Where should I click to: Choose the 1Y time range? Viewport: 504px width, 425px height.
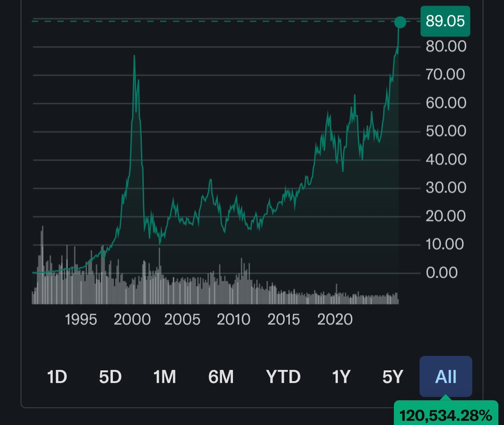(341, 376)
